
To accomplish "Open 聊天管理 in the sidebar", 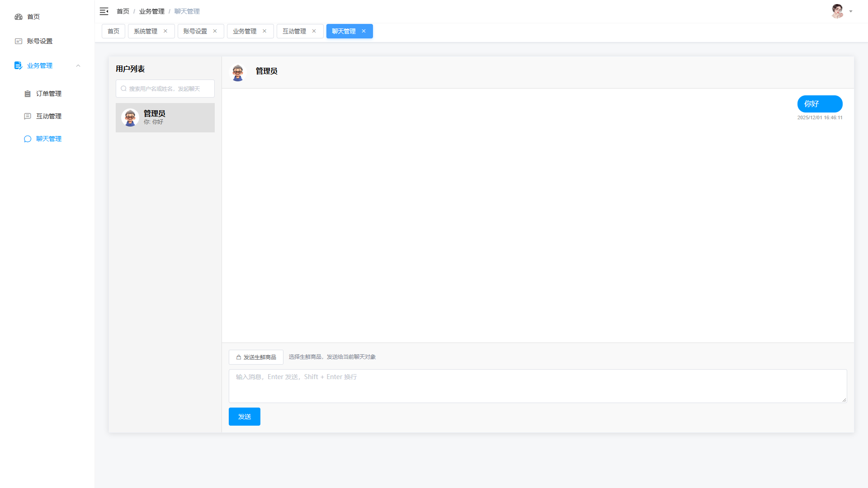I will click(x=47, y=139).
